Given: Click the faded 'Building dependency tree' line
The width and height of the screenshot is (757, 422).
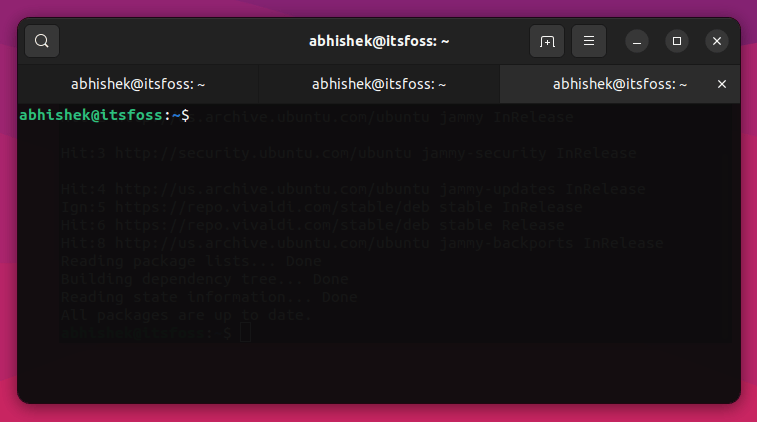Looking at the screenshot, I should click(x=204, y=279).
